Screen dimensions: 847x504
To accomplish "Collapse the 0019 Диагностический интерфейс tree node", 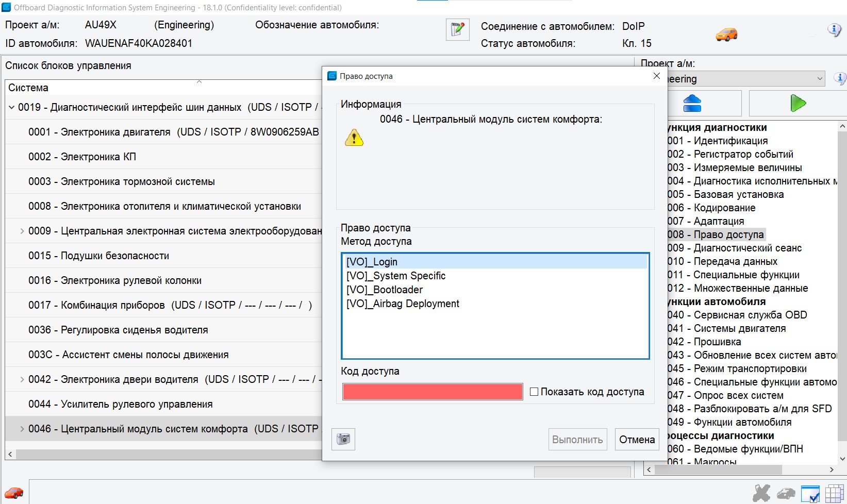I will coord(11,107).
